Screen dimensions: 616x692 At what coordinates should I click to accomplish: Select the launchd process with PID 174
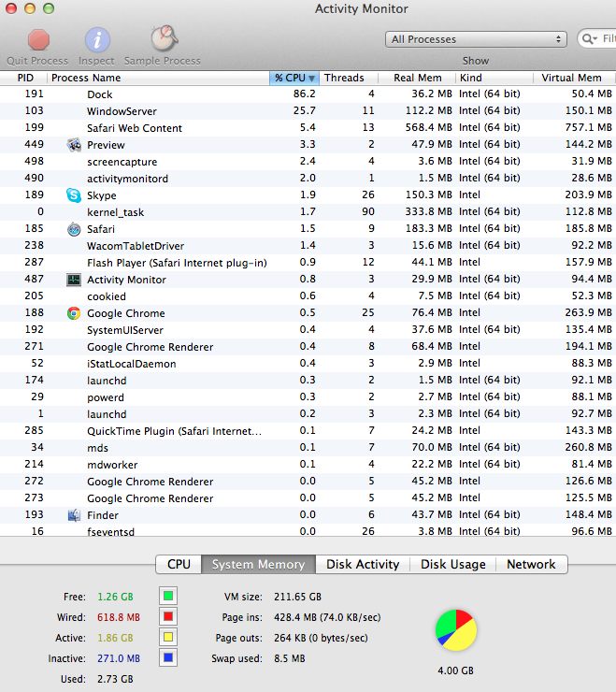point(308,380)
